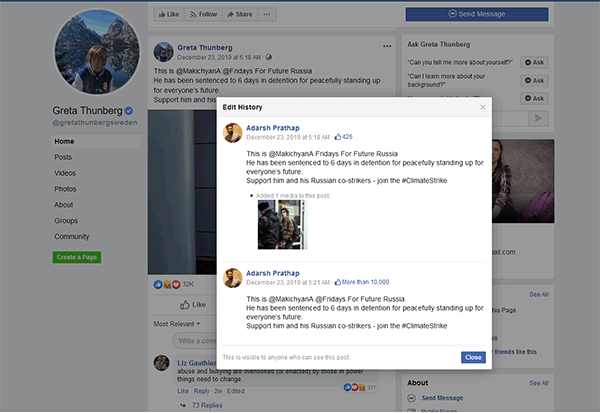Screen dimensions: 600x413
Task: Click the green Create a Page button
Action: pos(77,257)
